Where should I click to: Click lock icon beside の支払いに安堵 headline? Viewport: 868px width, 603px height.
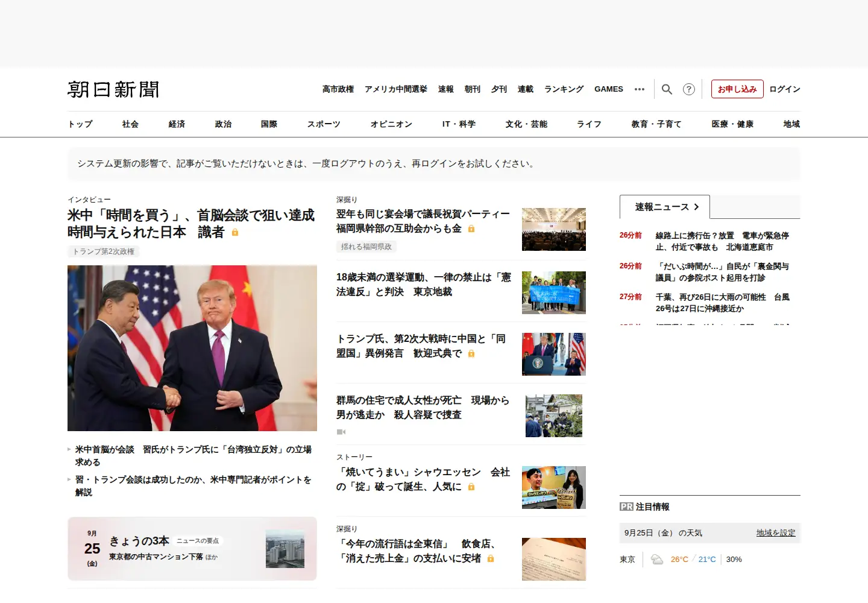pos(491,558)
